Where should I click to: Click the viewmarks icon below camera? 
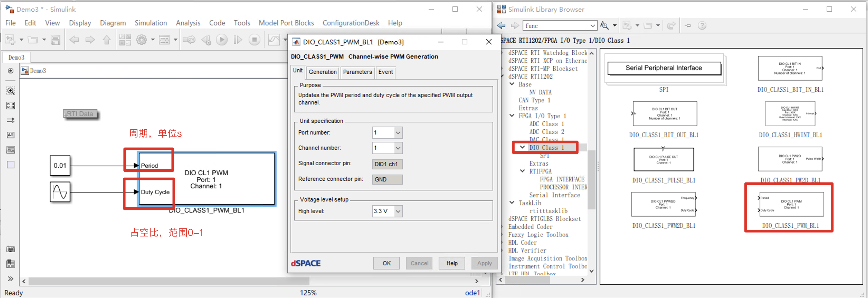tap(11, 264)
